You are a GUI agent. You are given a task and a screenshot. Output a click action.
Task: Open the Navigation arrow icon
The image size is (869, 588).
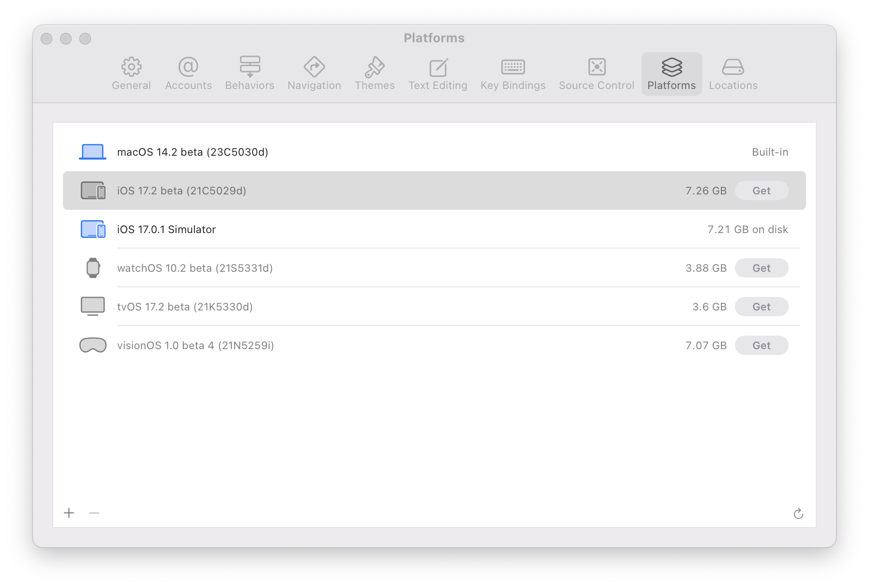point(314,67)
